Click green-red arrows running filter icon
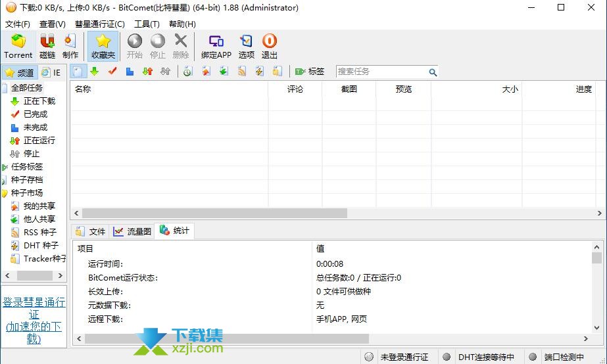This screenshot has width=607, height=364. point(147,72)
